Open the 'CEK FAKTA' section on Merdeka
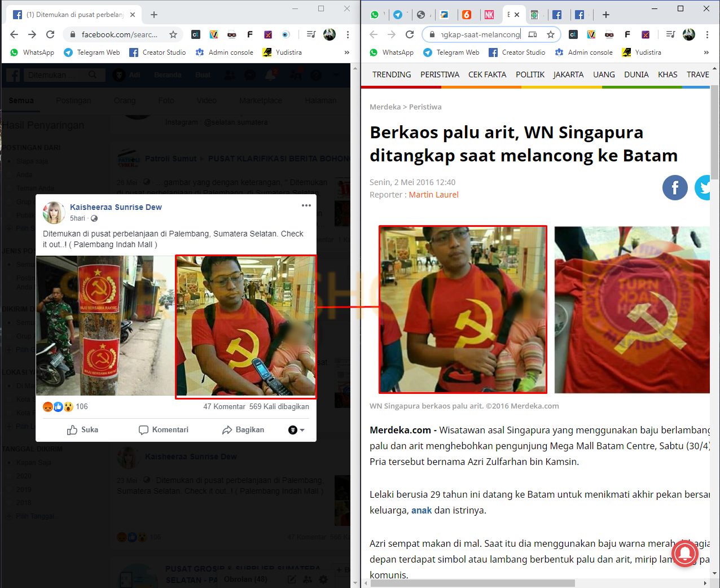 [x=488, y=74]
